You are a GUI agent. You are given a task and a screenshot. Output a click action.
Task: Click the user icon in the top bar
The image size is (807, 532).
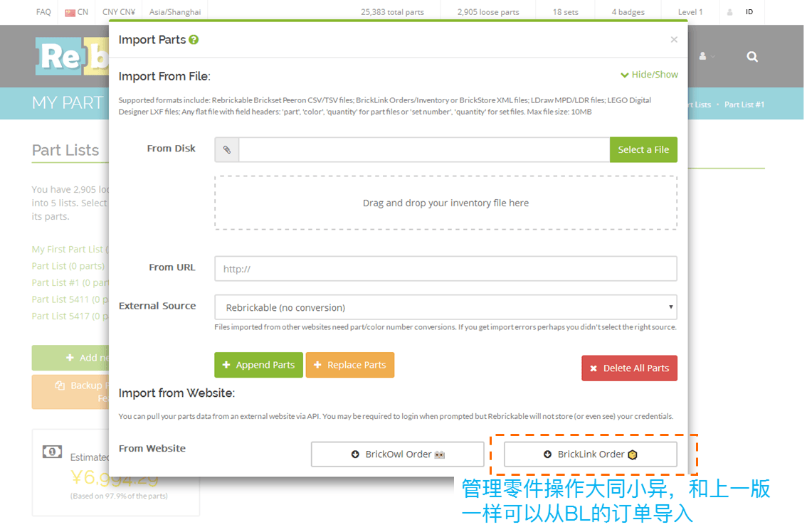pyautogui.click(x=730, y=12)
